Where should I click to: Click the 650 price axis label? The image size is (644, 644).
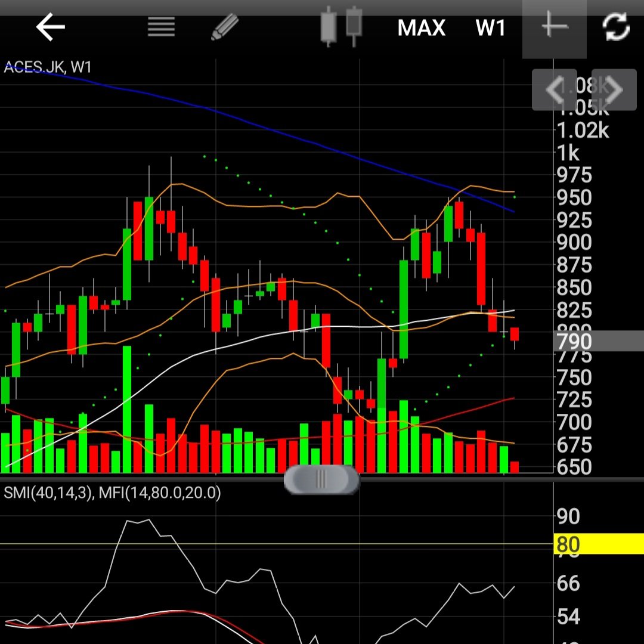click(574, 467)
